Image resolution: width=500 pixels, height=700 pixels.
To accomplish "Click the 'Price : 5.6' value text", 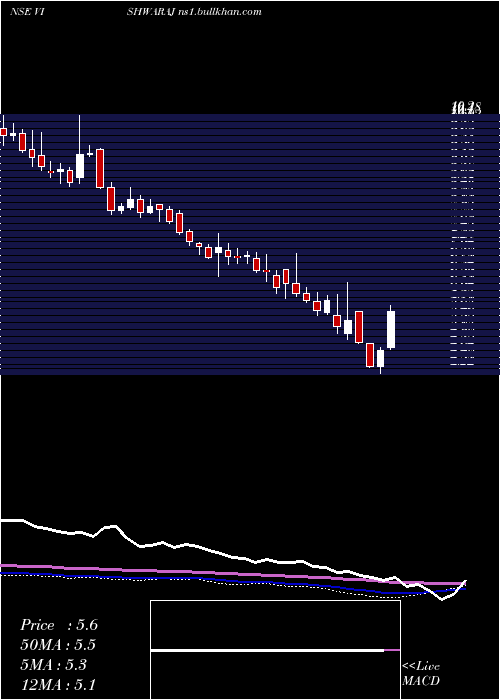I will click(x=58, y=625).
